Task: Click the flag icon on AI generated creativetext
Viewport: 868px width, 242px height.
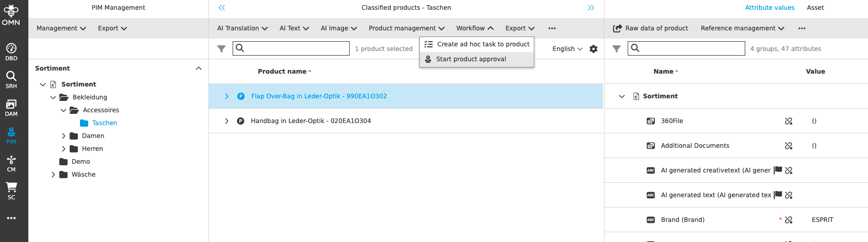Action: [x=778, y=170]
